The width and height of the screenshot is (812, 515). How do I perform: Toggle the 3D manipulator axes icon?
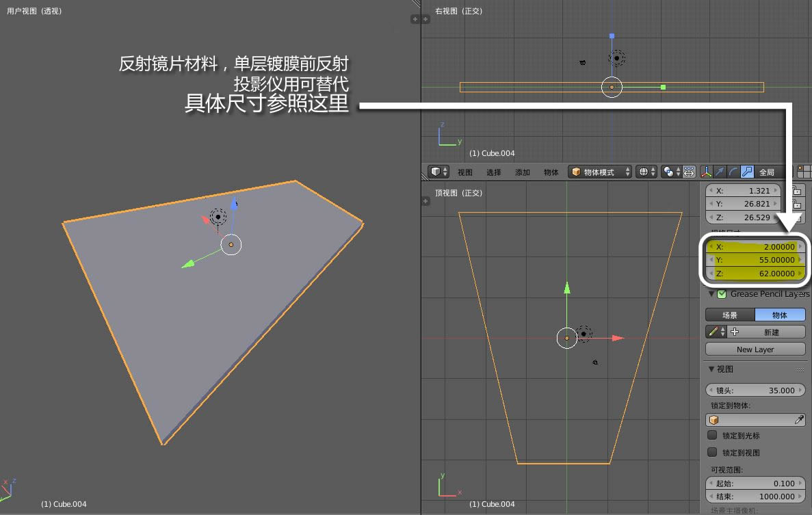pos(707,172)
